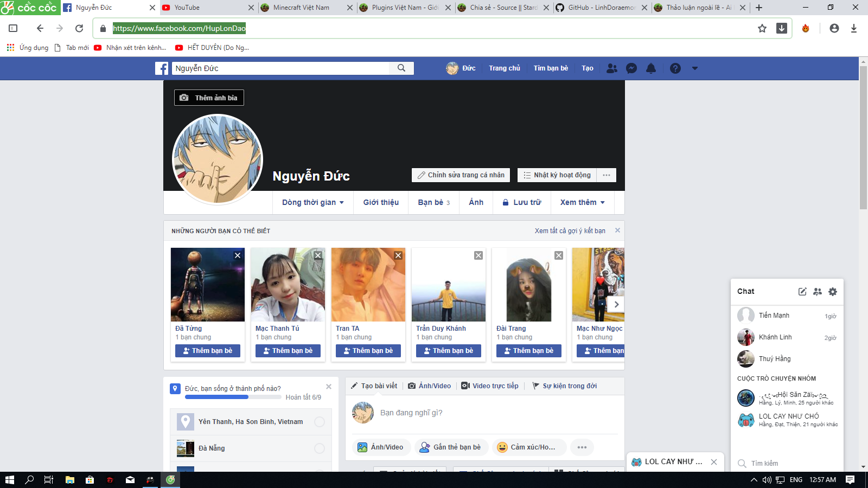Image resolution: width=868 pixels, height=488 pixels.
Task: Click the friend requests icon
Action: point(612,68)
